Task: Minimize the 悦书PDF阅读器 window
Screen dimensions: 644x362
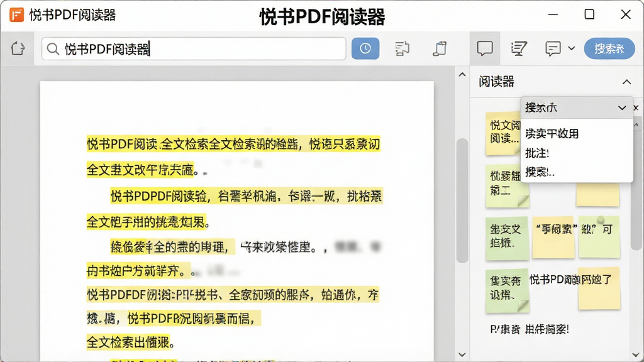Action: pyautogui.click(x=553, y=15)
